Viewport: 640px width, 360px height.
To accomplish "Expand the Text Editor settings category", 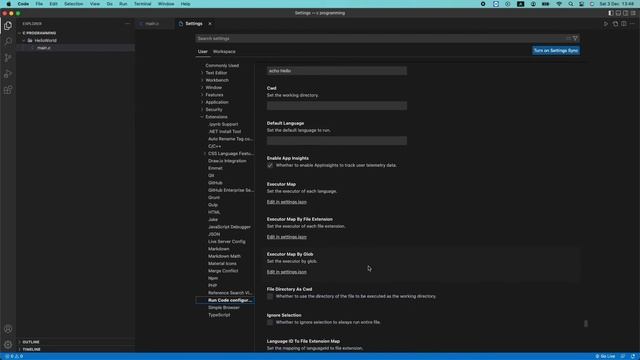I will pyautogui.click(x=202, y=73).
